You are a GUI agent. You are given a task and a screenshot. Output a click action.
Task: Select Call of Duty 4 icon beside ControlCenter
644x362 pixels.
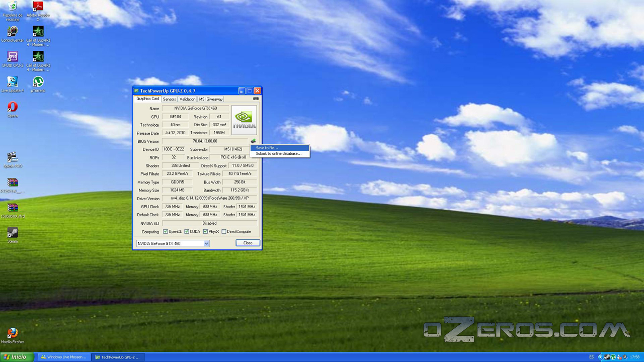(x=38, y=37)
